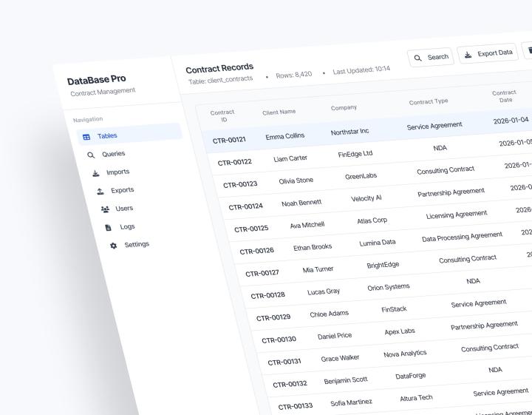Click client name Emma Collins
The height and width of the screenshot is (415, 532).
point(285,136)
